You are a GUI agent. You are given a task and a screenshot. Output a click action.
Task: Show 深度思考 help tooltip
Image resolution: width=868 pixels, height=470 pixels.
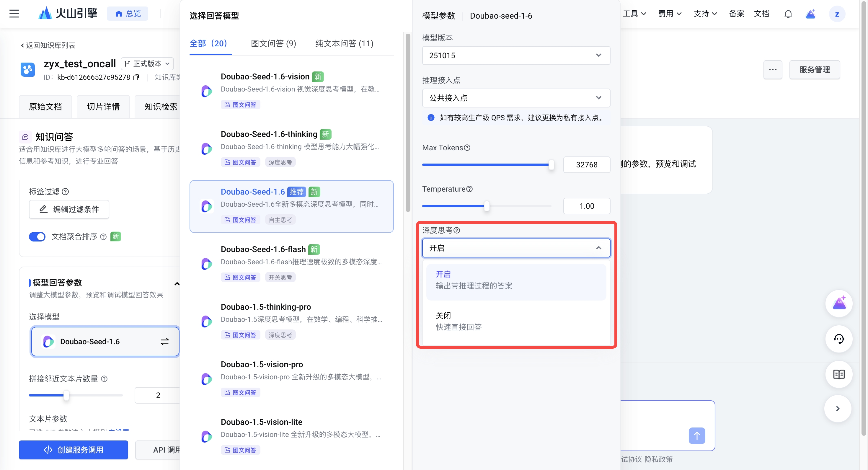[x=456, y=231]
